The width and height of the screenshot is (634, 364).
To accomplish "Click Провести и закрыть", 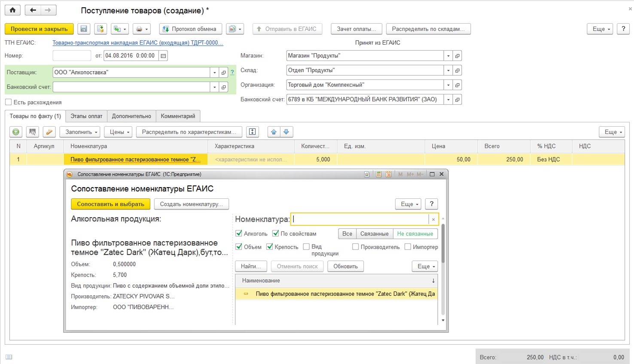I will (39, 29).
